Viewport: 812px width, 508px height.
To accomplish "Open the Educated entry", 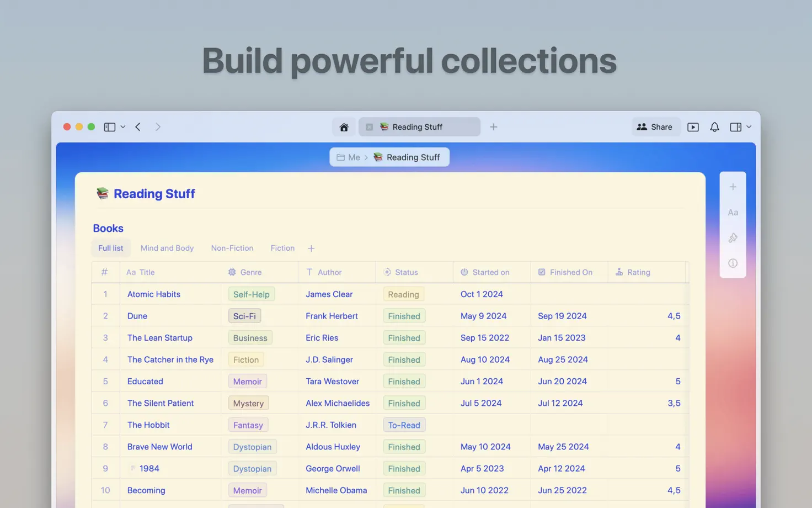I will [145, 382].
